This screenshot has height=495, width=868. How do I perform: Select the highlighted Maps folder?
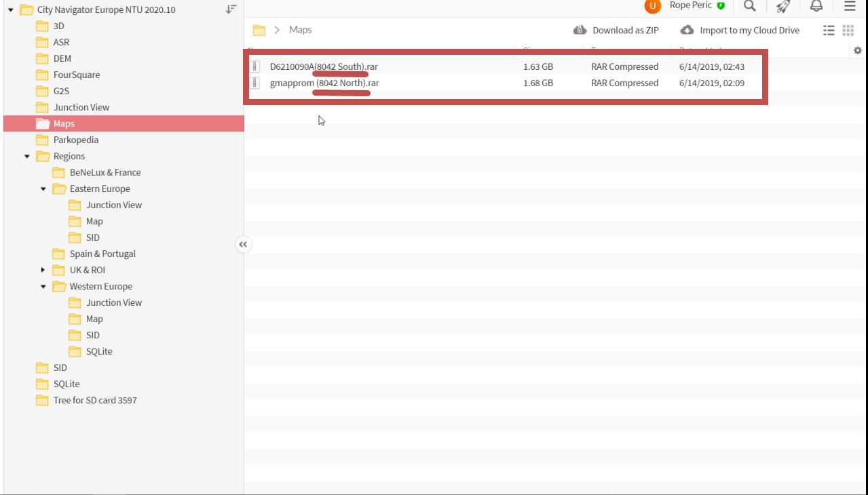pyautogui.click(x=124, y=123)
